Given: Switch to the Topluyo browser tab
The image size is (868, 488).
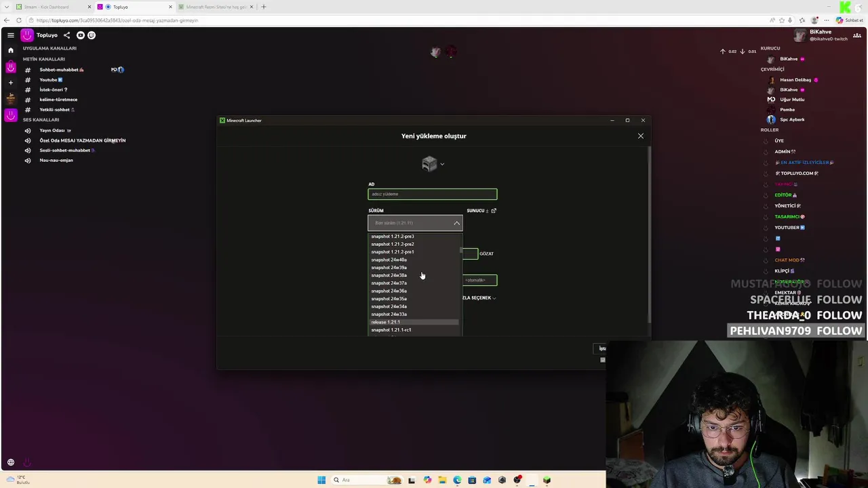Looking at the screenshot, I should click(135, 7).
